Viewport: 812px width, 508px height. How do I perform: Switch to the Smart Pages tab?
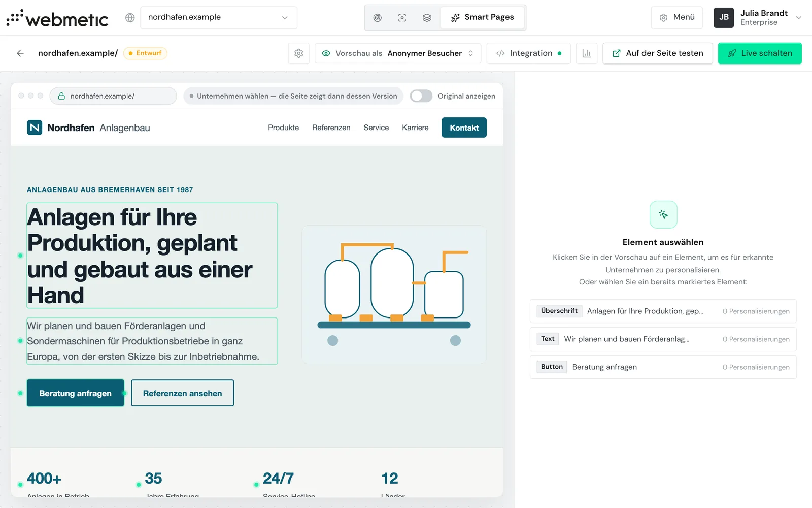[483, 17]
